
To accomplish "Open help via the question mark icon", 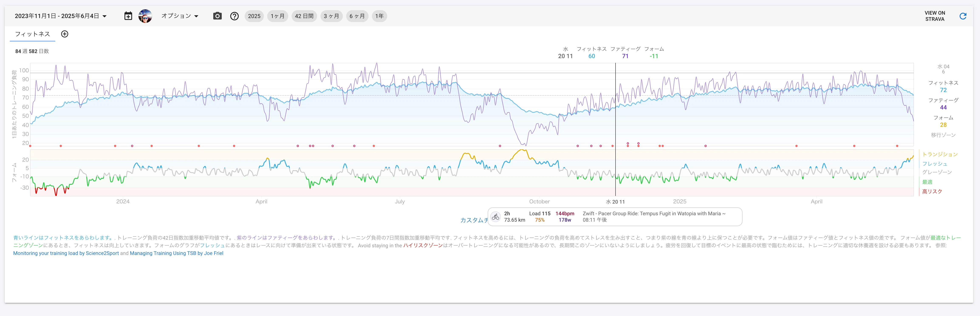I will tap(234, 16).
